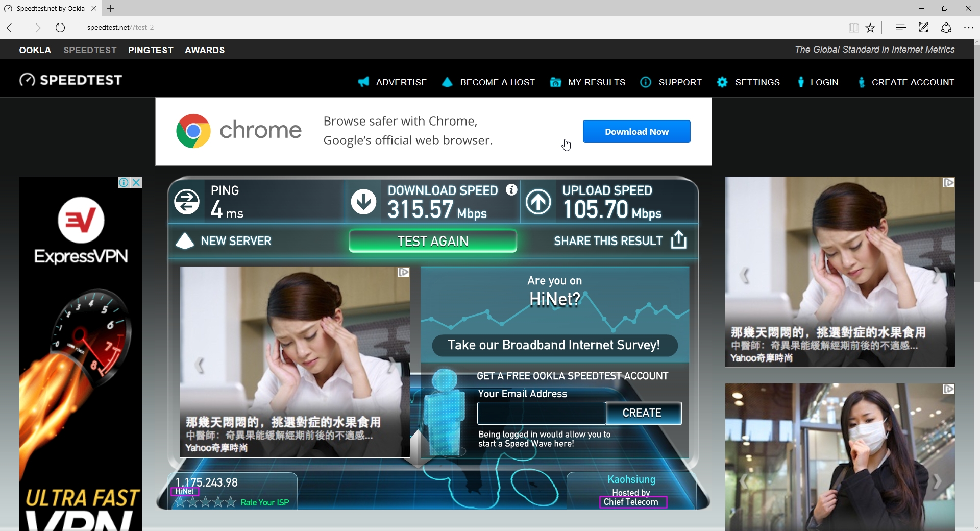This screenshot has width=980, height=531.
Task: Click Rate Your ISP link
Action: point(265,502)
